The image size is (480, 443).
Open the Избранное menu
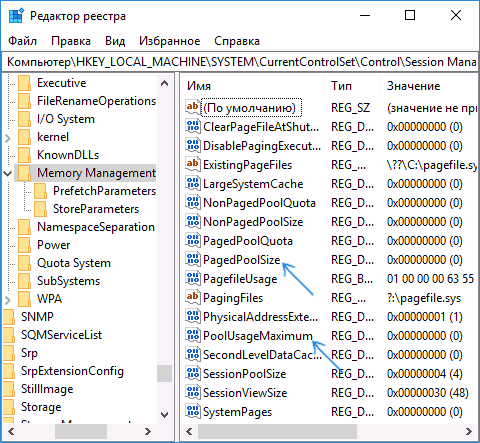[170, 41]
